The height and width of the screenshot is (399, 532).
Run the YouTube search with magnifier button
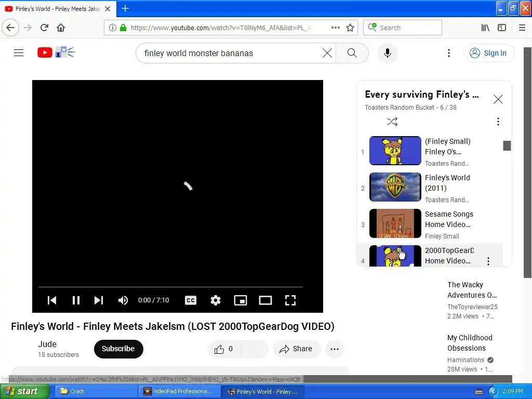click(352, 53)
